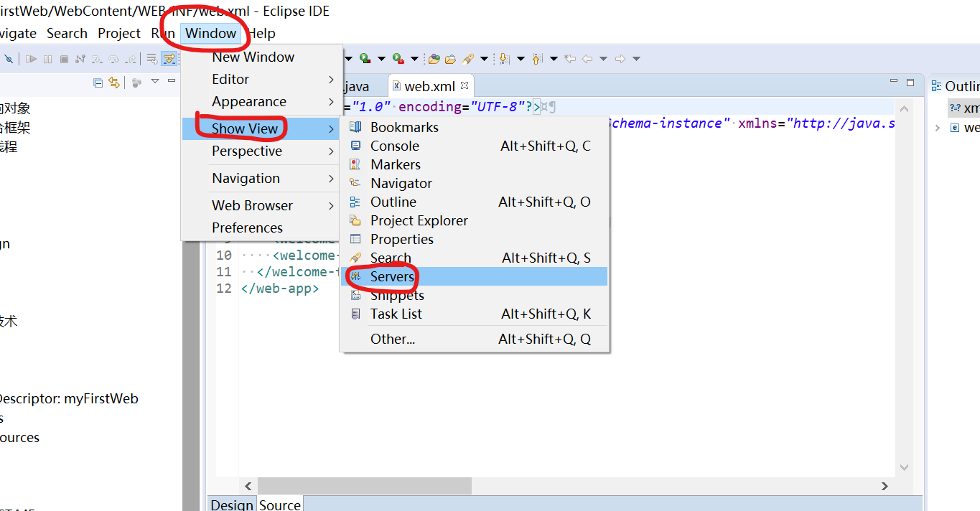Click the Last Edit Location toolbar icon
The width and height of the screenshot is (980, 511).
coord(570,59)
